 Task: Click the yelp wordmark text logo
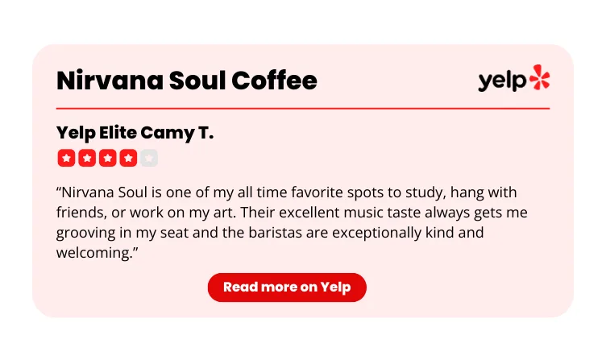click(x=502, y=81)
